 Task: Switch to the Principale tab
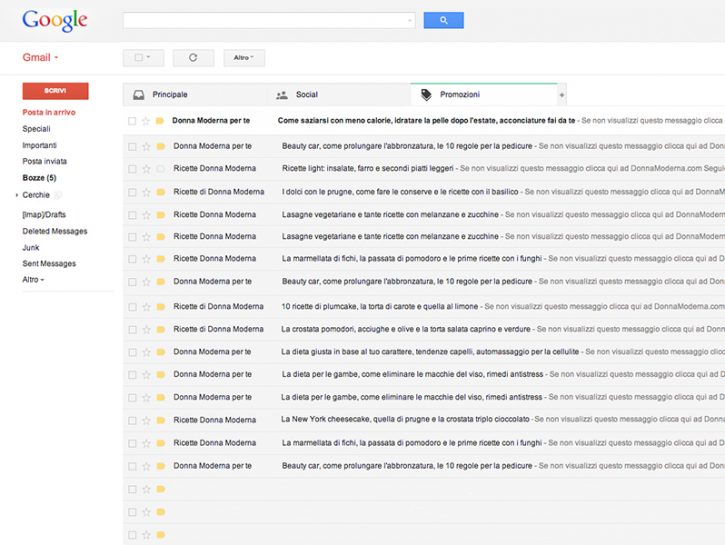point(195,95)
